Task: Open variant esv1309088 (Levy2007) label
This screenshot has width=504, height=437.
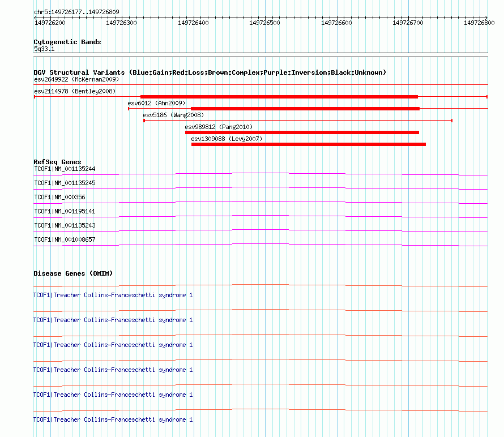Action: point(227,139)
